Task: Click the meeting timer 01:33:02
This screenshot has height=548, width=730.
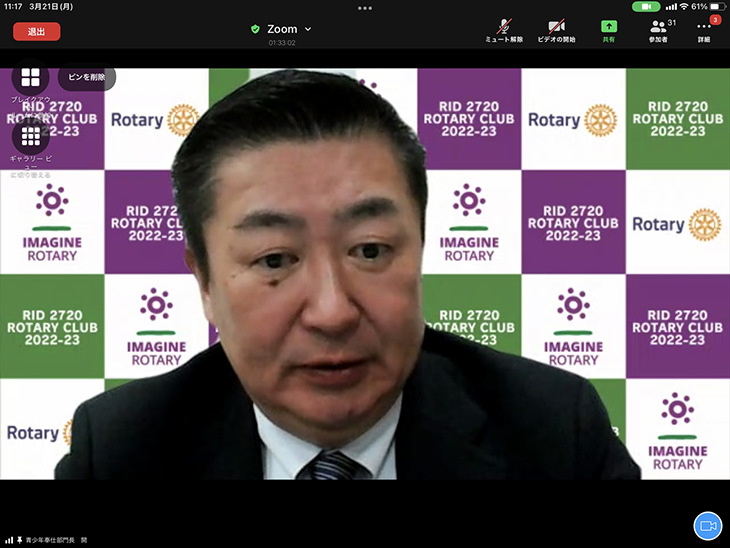Action: click(x=282, y=43)
